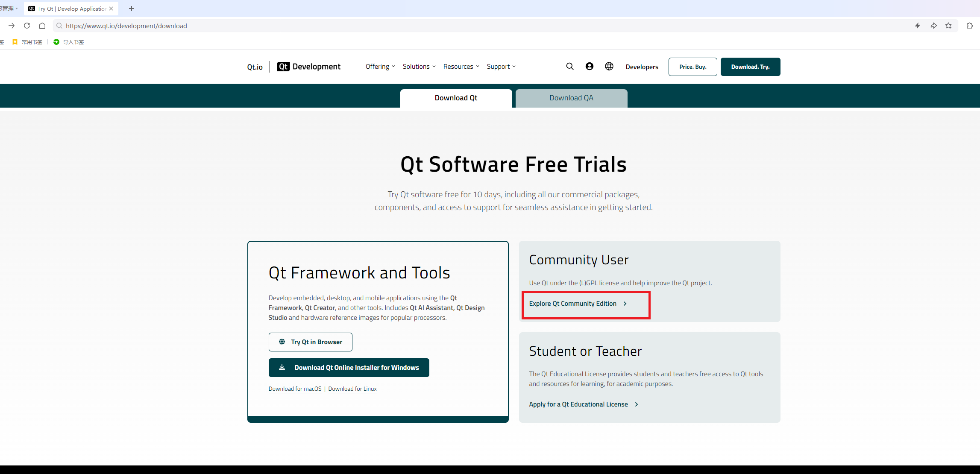Expand the Offering dropdown menu

[380, 67]
